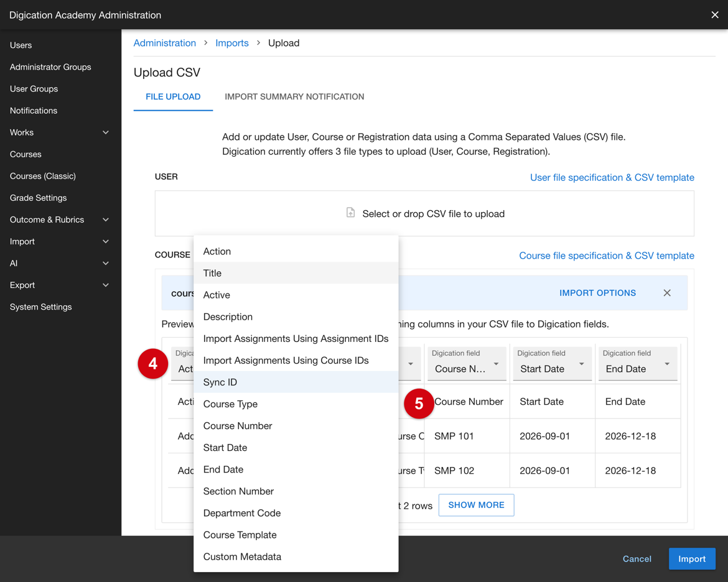Expand the Export sidebar section
Viewport: 728px width, 582px height.
[x=106, y=285]
